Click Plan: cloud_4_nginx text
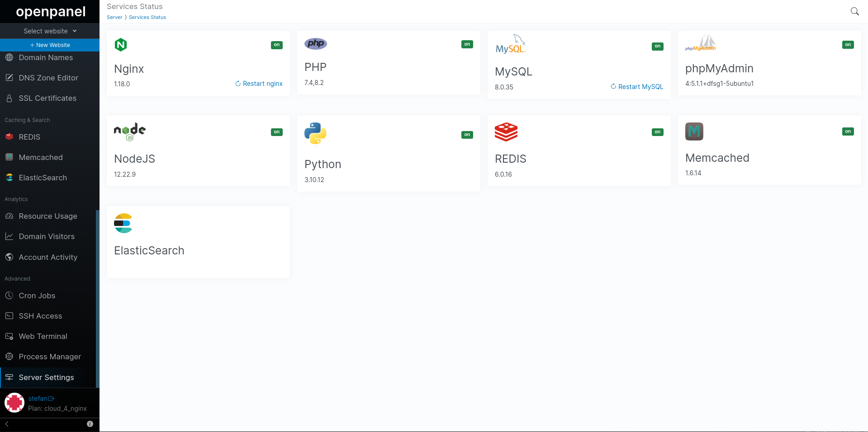This screenshot has width=868, height=432. (x=57, y=409)
